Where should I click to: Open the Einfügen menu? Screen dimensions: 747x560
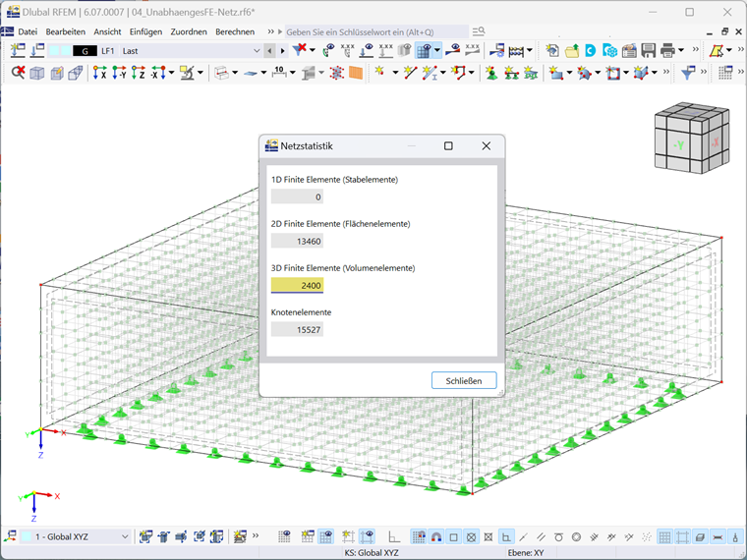pos(145,31)
